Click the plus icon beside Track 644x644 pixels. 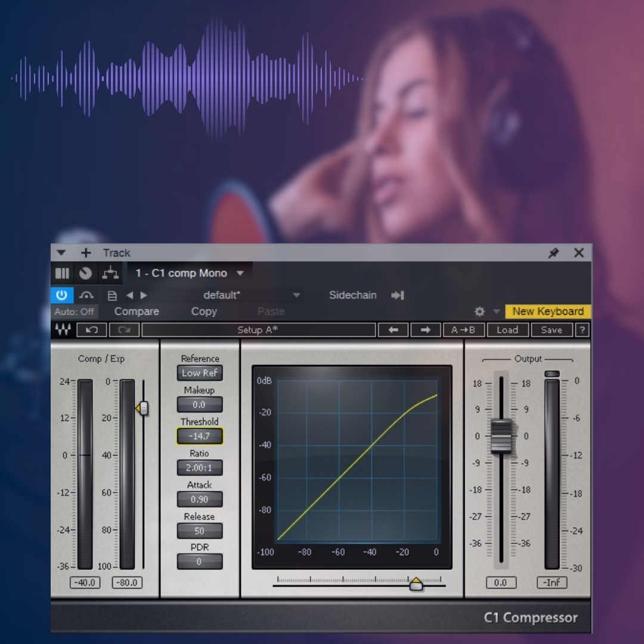(x=86, y=253)
